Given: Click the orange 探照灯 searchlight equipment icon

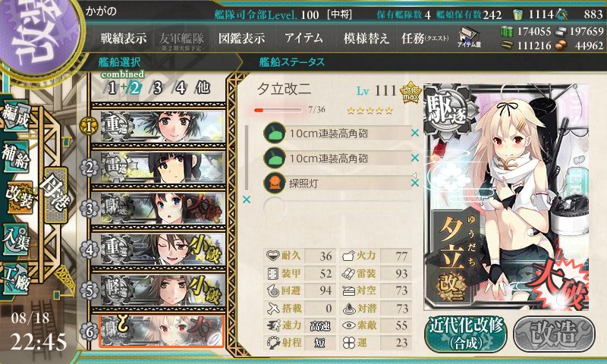Looking at the screenshot, I should [x=275, y=183].
